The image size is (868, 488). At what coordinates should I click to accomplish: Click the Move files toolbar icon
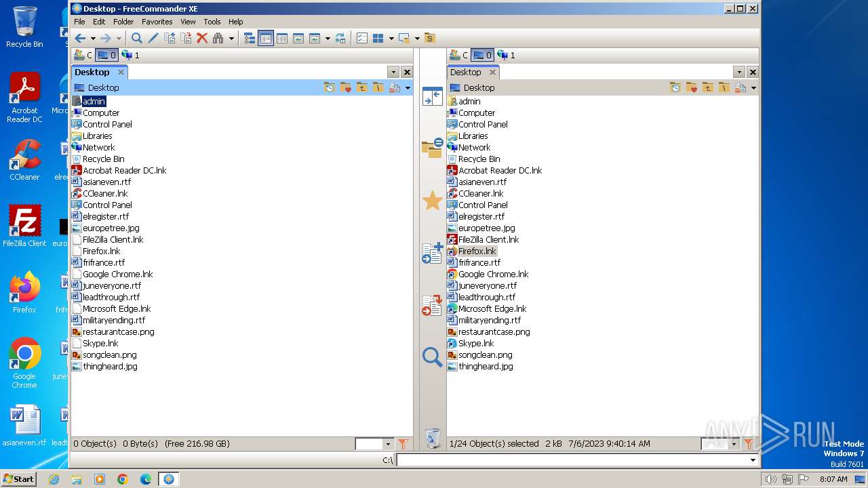(186, 39)
